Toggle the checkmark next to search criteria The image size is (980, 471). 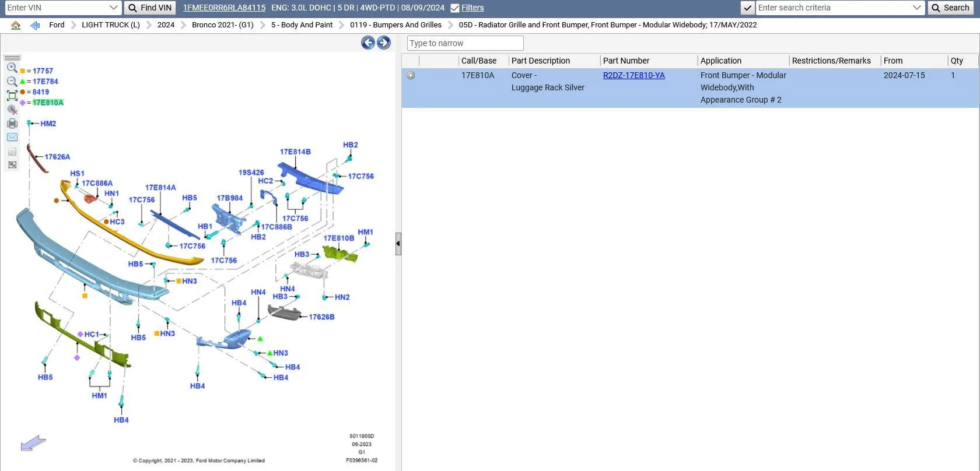pos(747,8)
